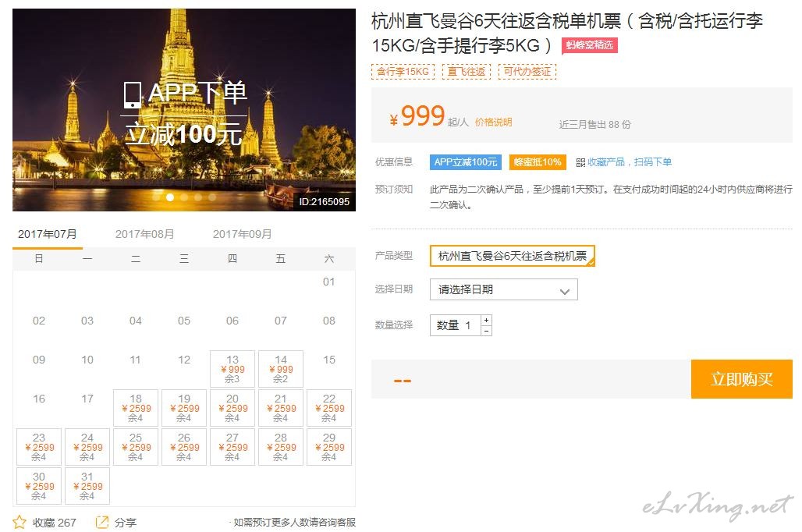Decrease quantity with the minus stepper
Image resolution: width=802 pixels, height=532 pixels.
coord(486,331)
